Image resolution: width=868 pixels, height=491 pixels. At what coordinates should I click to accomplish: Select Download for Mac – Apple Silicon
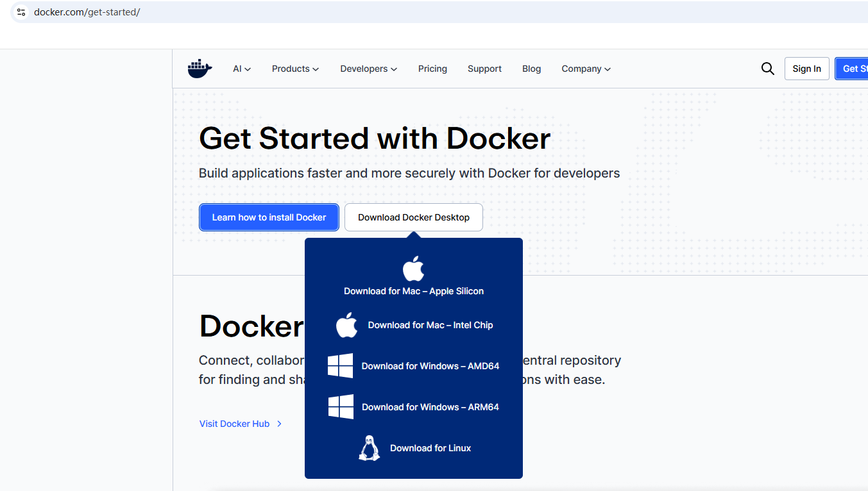[414, 291]
